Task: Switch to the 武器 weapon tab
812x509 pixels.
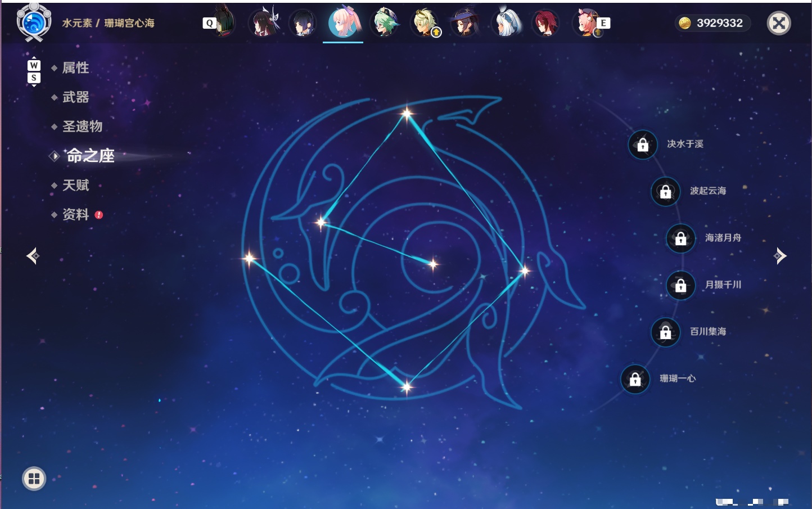Action: 75,97
